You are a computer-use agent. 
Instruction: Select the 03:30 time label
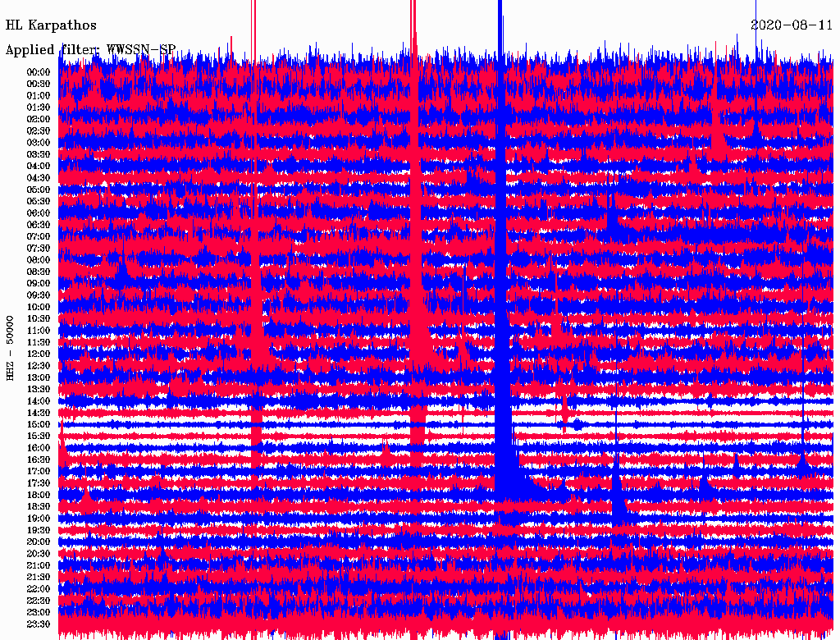click(39, 154)
